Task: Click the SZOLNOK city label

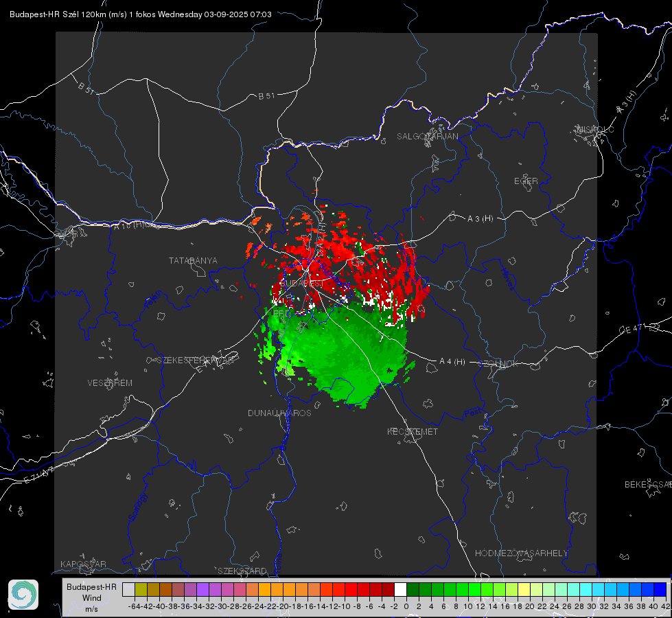Action: pos(498,364)
